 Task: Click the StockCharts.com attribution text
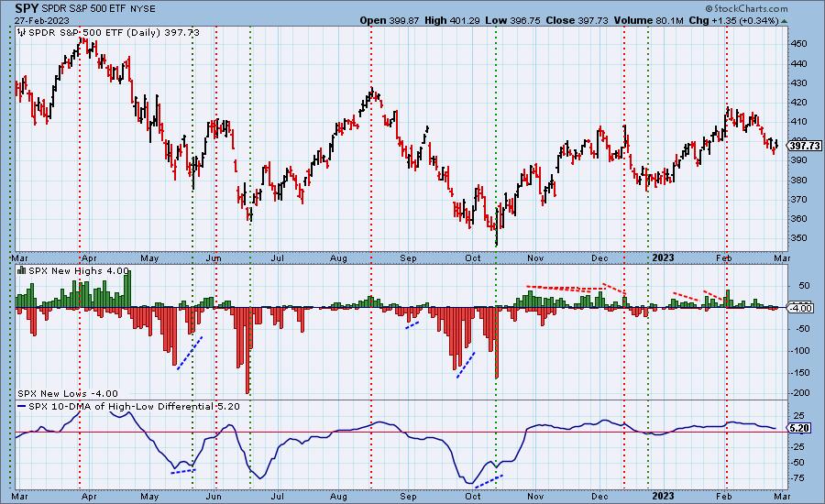[x=746, y=8]
